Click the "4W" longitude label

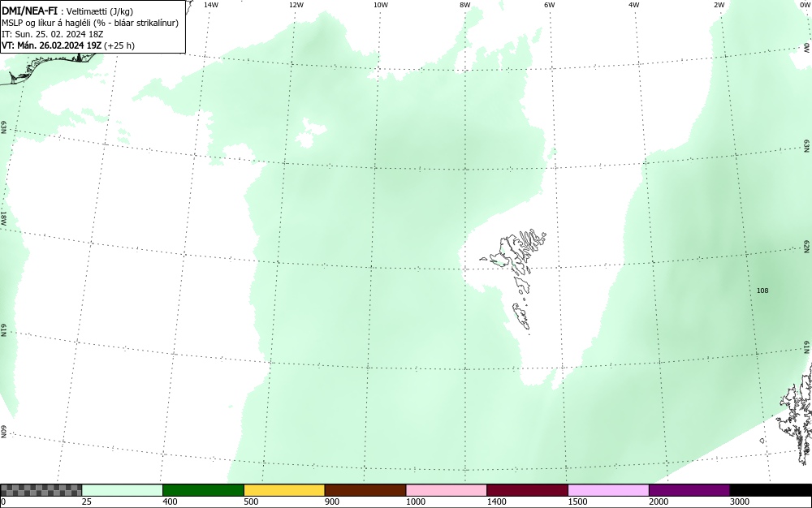(x=634, y=5)
